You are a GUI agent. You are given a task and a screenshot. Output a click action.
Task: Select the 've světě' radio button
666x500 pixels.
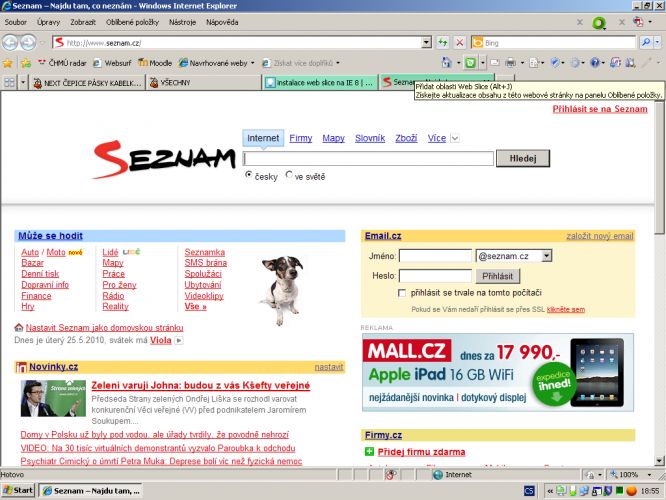click(289, 175)
